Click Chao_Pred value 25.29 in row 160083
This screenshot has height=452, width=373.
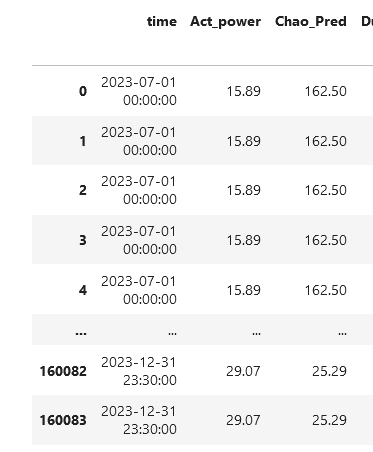click(329, 420)
